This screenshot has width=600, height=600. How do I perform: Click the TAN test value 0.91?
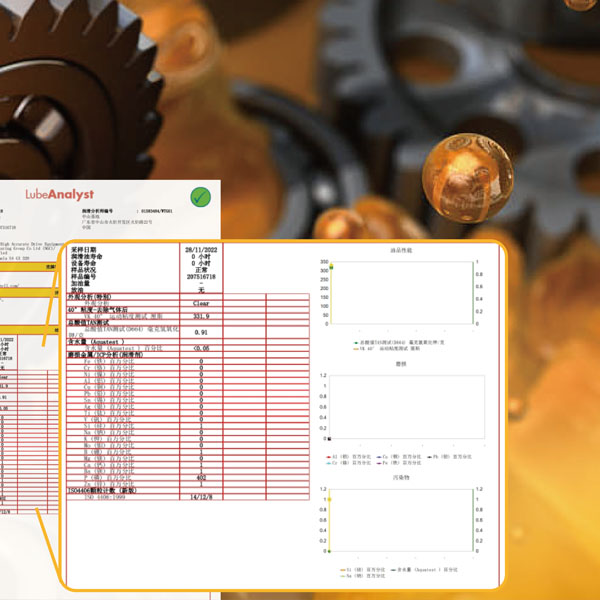point(200,332)
